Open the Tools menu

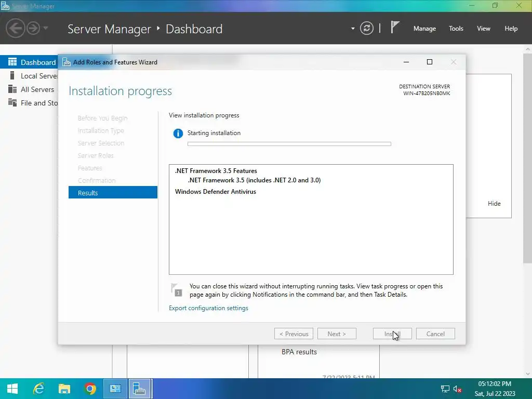pyautogui.click(x=456, y=29)
